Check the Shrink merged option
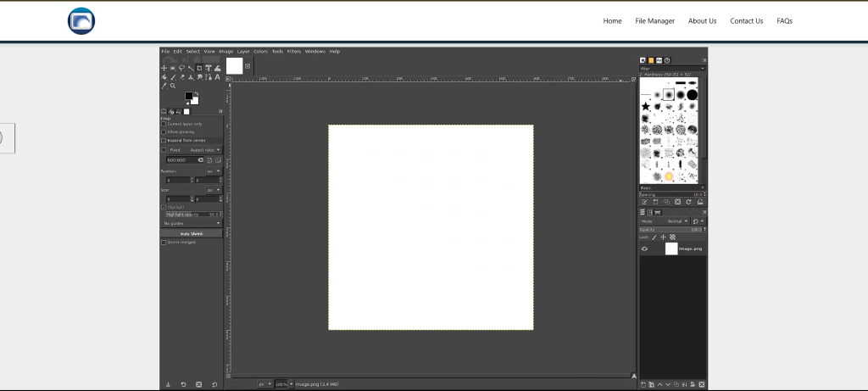Screen dimensions: 868x391 tap(164, 242)
